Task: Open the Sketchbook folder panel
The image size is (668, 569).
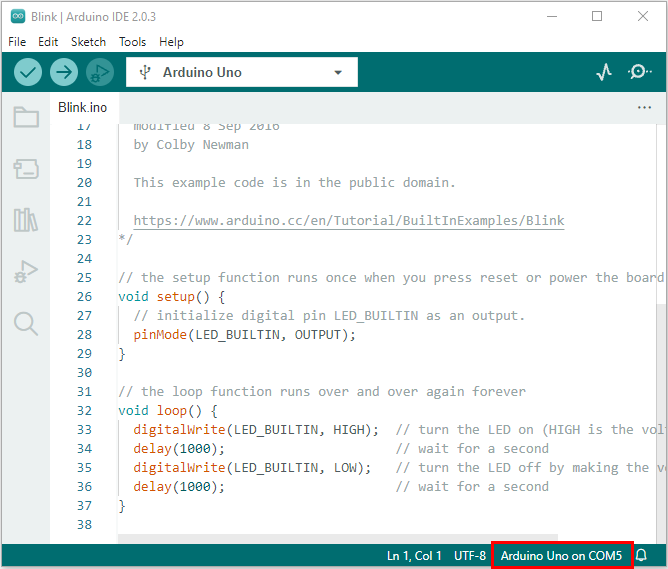Action: pos(26,117)
